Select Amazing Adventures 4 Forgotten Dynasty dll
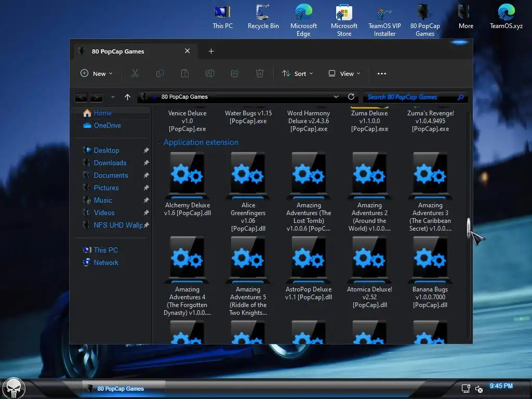Image resolution: width=532 pixels, height=399 pixels. click(x=187, y=276)
